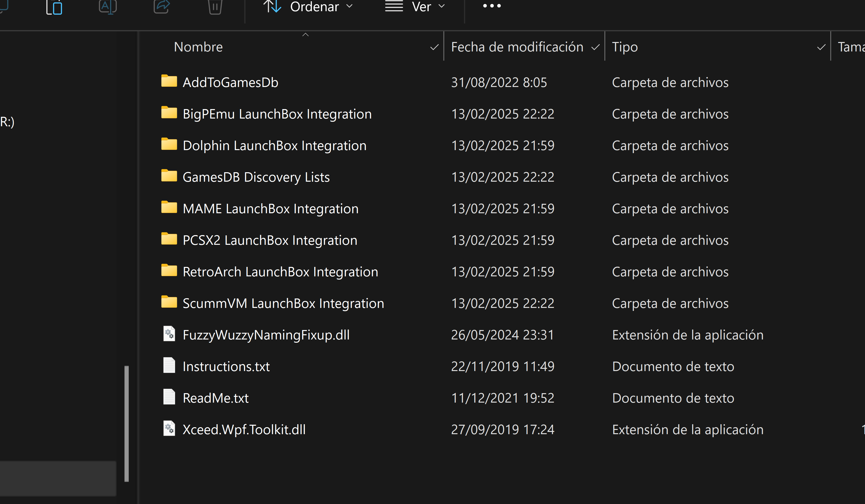Click the date 31/08/2022 8:05
The image size is (865, 504).
[499, 83]
